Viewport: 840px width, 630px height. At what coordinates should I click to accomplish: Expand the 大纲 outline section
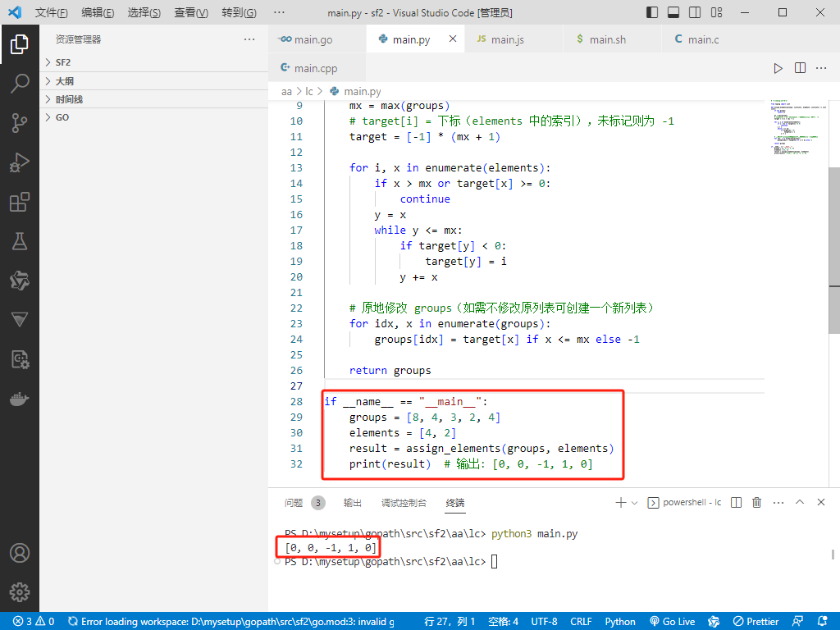153,81
